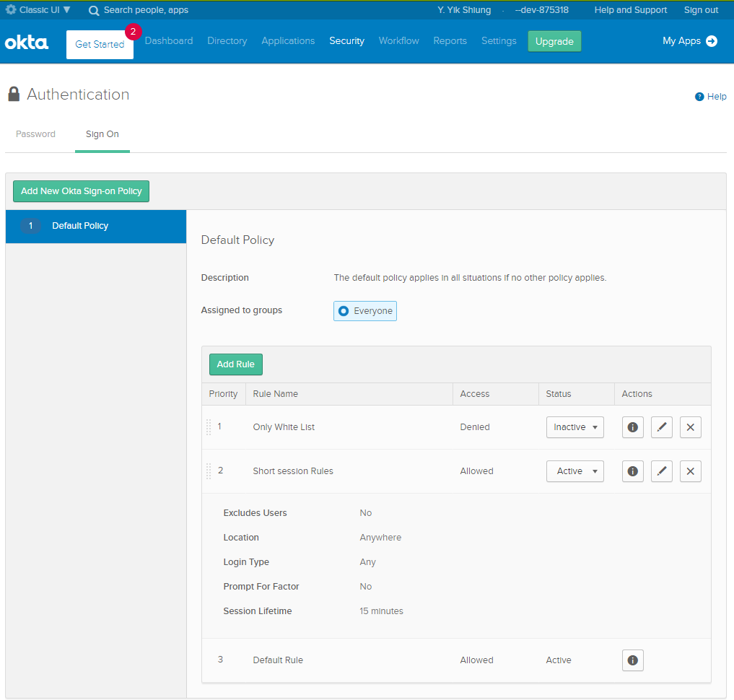
Task: Show info for Only White List rule
Action: 632,427
